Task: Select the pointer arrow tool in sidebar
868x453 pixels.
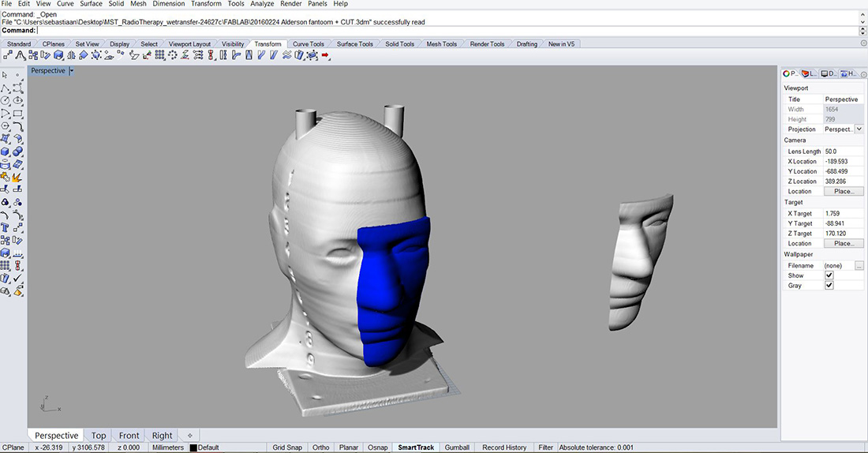Action: pos(5,75)
